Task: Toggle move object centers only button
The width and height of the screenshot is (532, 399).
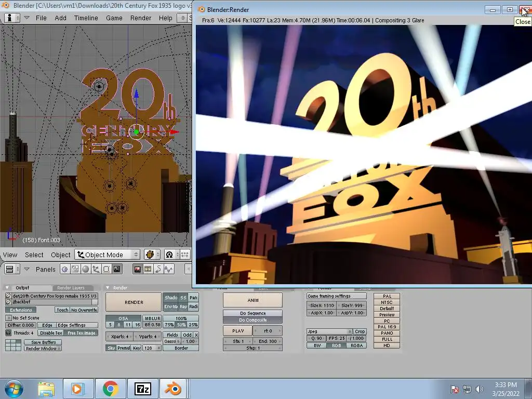Action: [184, 255]
